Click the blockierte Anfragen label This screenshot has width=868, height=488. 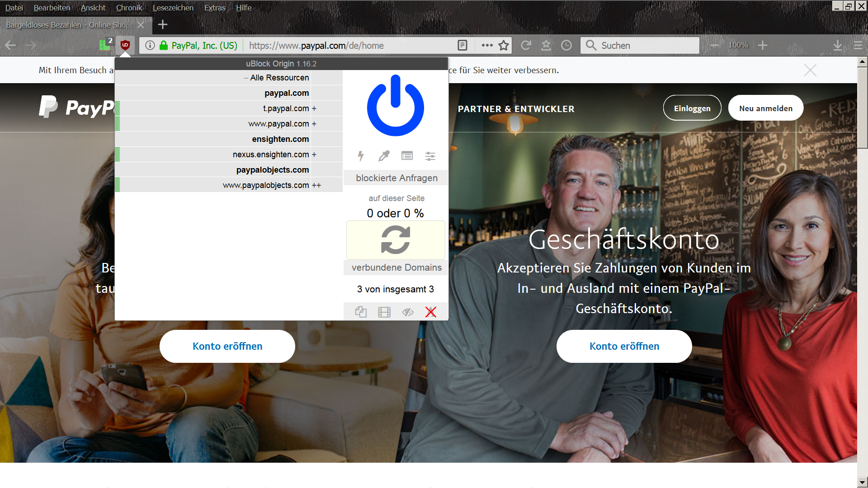click(396, 178)
